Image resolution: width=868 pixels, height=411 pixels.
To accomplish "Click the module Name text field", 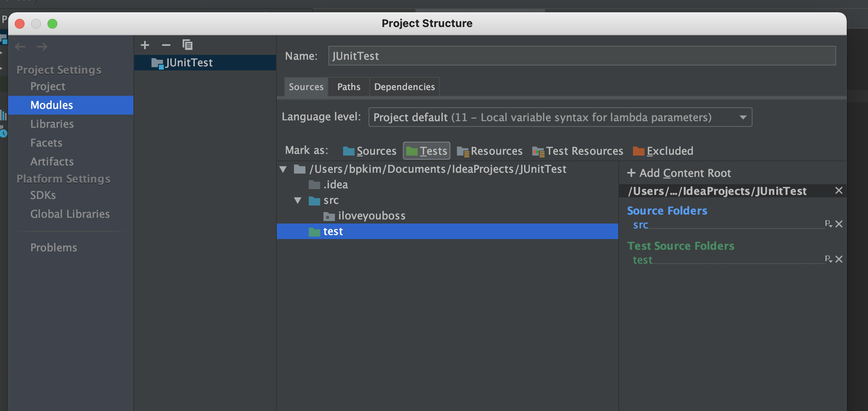I will 581,56.
